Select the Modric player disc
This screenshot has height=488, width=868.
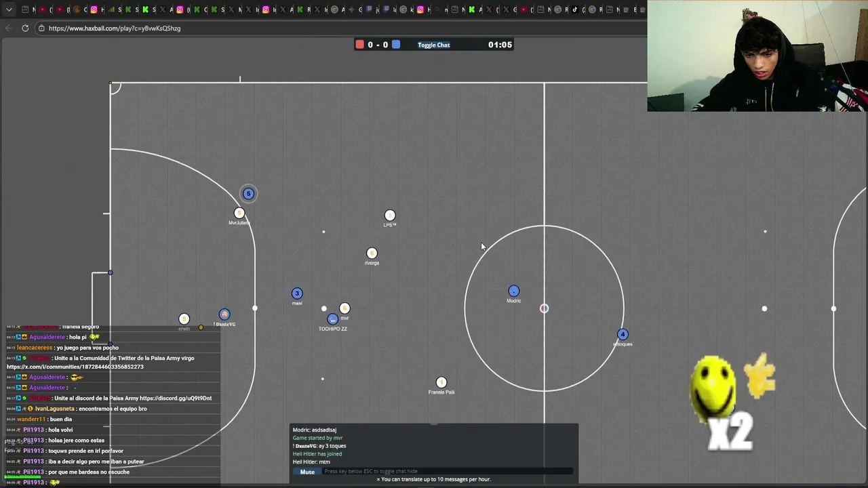click(514, 291)
